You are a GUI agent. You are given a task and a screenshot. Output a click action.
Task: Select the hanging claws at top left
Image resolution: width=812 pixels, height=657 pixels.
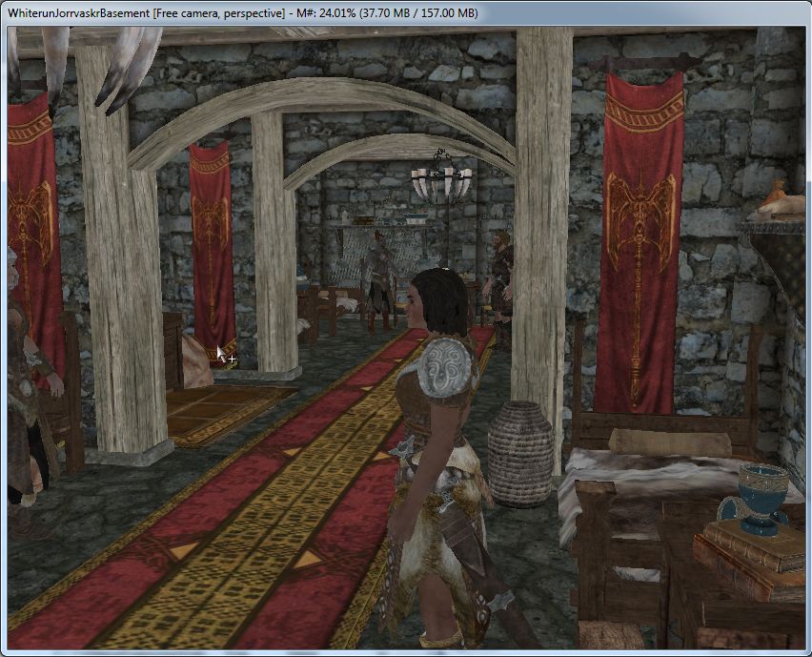88,68
